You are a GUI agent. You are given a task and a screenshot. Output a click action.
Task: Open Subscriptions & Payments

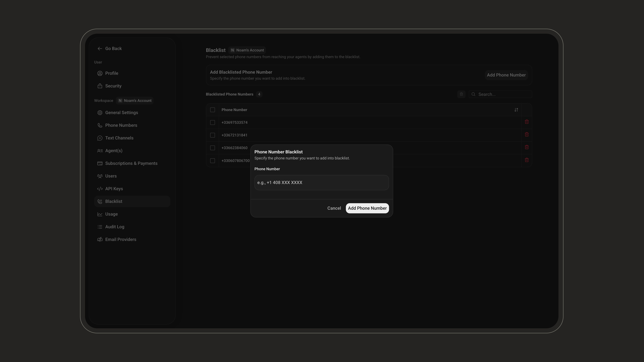132,163
